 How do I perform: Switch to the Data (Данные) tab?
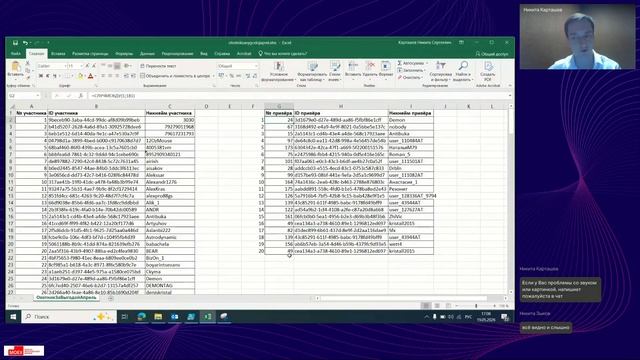point(147,53)
